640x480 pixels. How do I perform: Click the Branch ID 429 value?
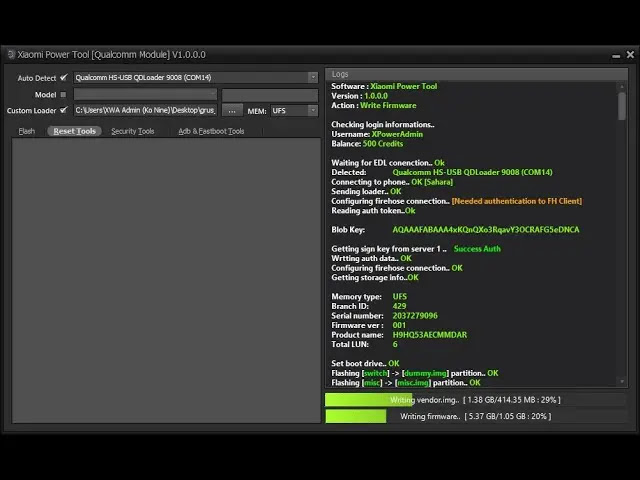pos(399,306)
